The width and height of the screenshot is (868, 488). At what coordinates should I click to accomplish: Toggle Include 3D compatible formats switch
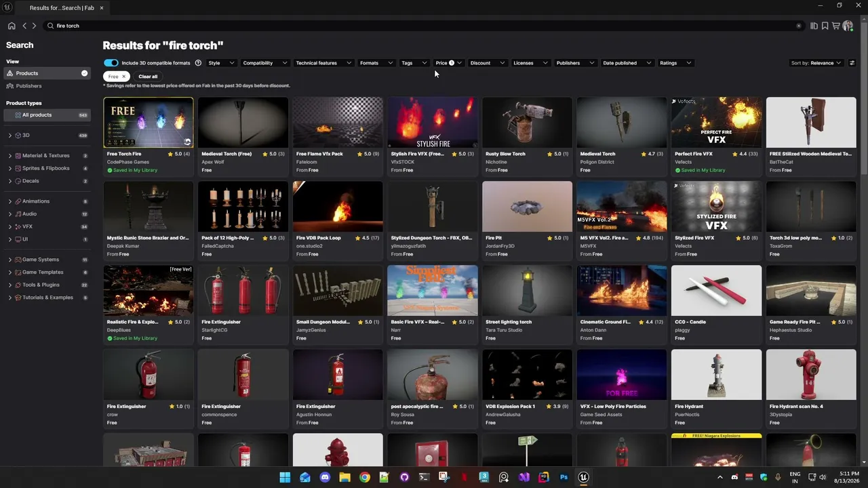tap(111, 63)
